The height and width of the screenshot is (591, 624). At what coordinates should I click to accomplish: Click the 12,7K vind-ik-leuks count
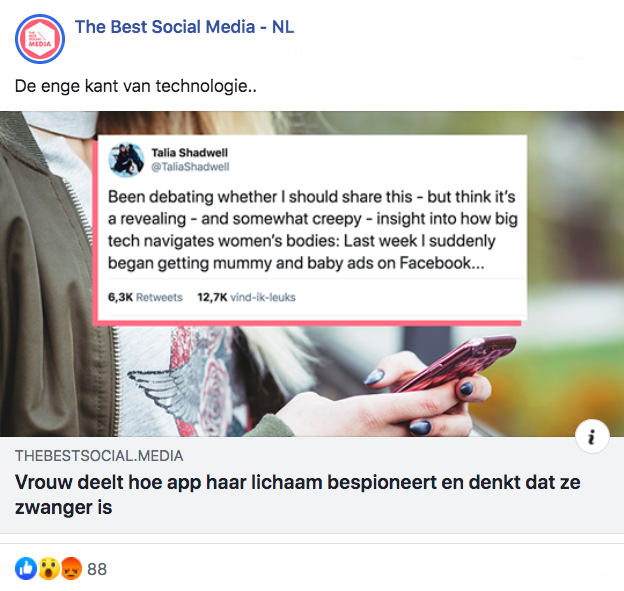point(247,297)
